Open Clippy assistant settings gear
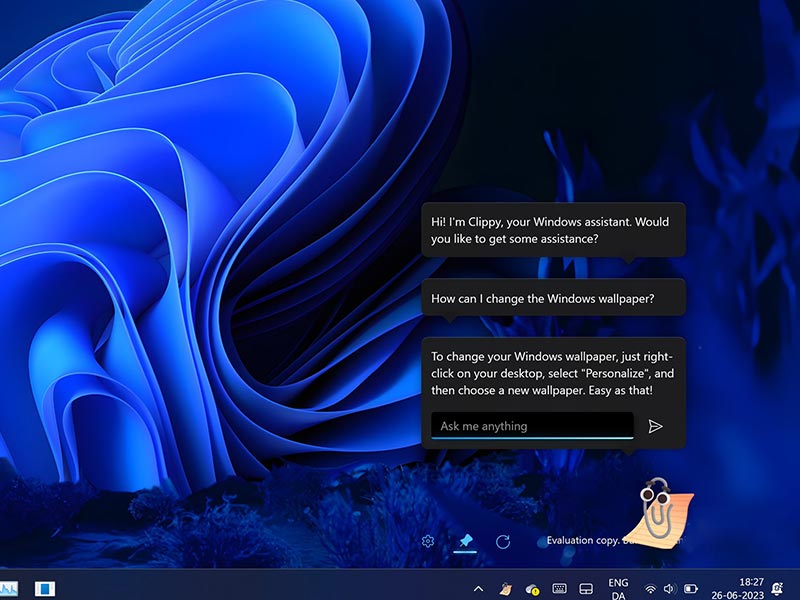The height and width of the screenshot is (600, 800). click(428, 541)
